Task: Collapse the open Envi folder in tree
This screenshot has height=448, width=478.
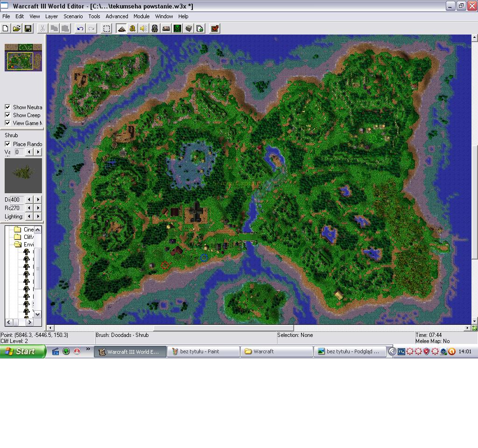Action: (x=25, y=245)
